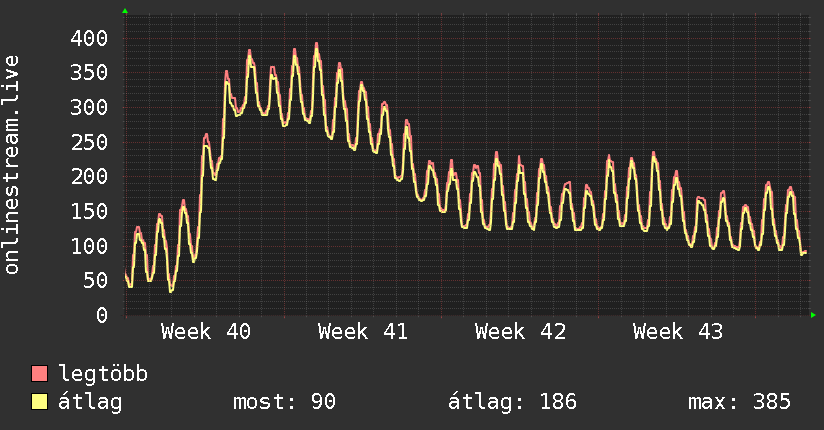Viewport: 824px width, 430px height.
Task: Click the pink legtöbb legend color swatch
Action: [39, 374]
